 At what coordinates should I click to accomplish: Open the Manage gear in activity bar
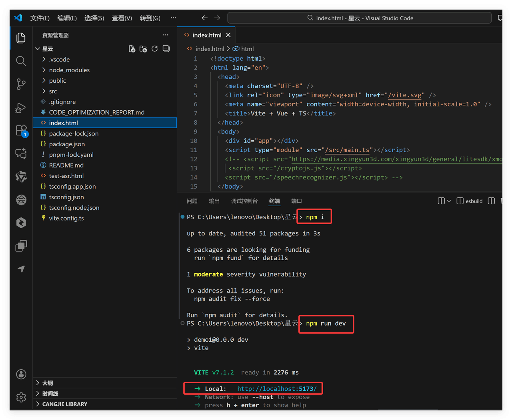pos(21,397)
